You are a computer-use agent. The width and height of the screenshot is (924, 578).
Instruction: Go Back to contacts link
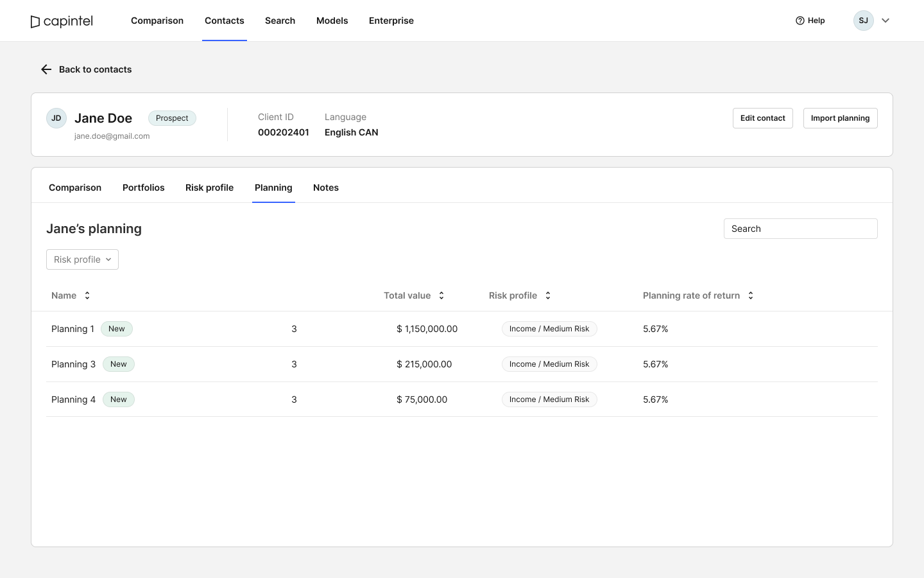tap(86, 69)
